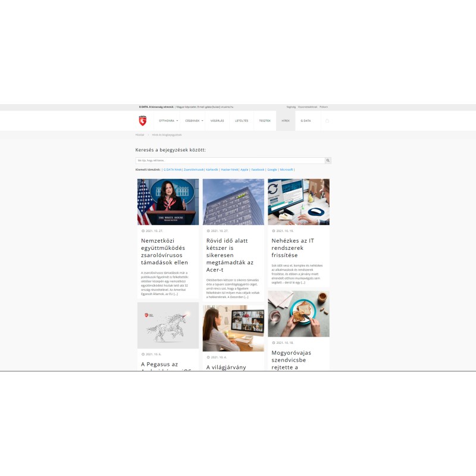Open the Acer building article thumbnail

pyautogui.click(x=233, y=202)
